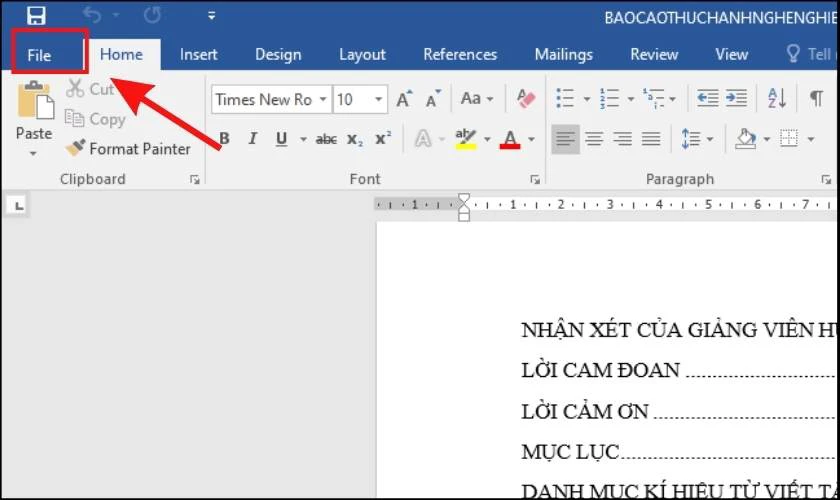The image size is (840, 500).
Task: Click the Save icon in quick access toolbar
Action: click(36, 15)
